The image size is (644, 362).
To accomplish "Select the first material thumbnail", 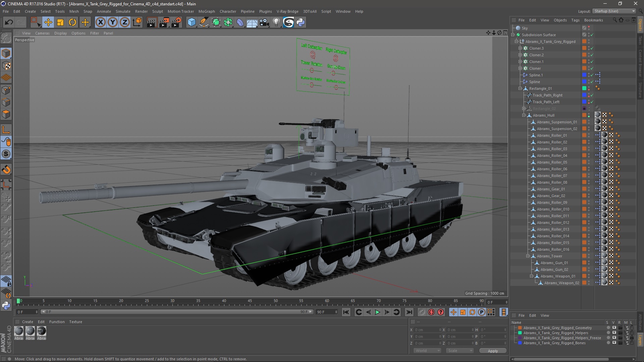I will pos(19,331).
